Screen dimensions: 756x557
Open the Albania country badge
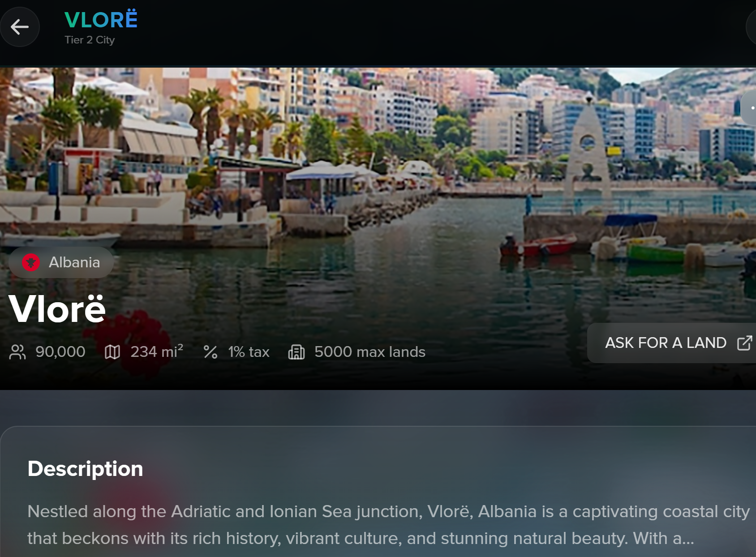pos(61,262)
